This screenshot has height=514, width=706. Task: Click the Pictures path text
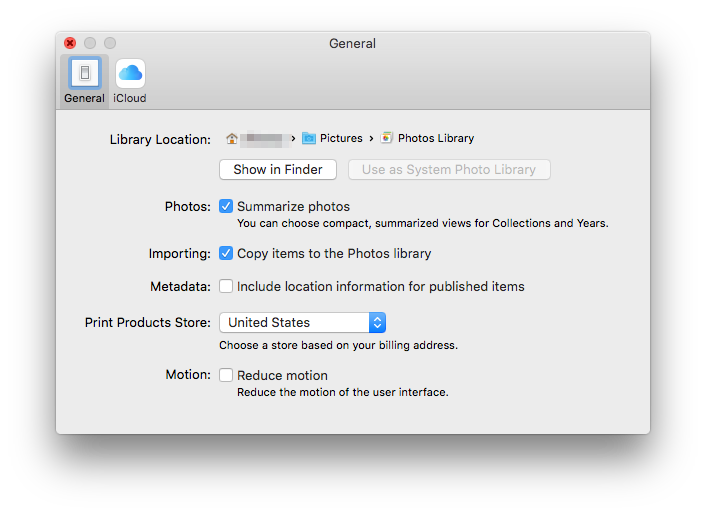tap(341, 138)
